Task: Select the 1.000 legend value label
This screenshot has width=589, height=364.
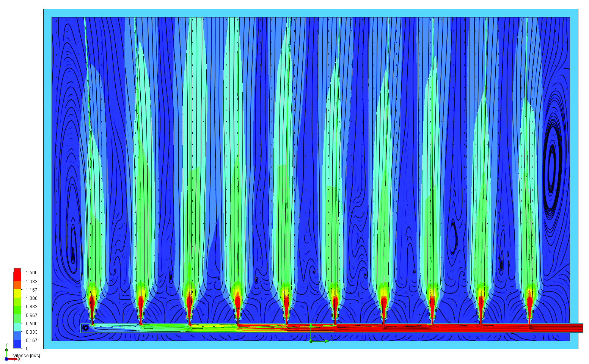Action: (31, 298)
